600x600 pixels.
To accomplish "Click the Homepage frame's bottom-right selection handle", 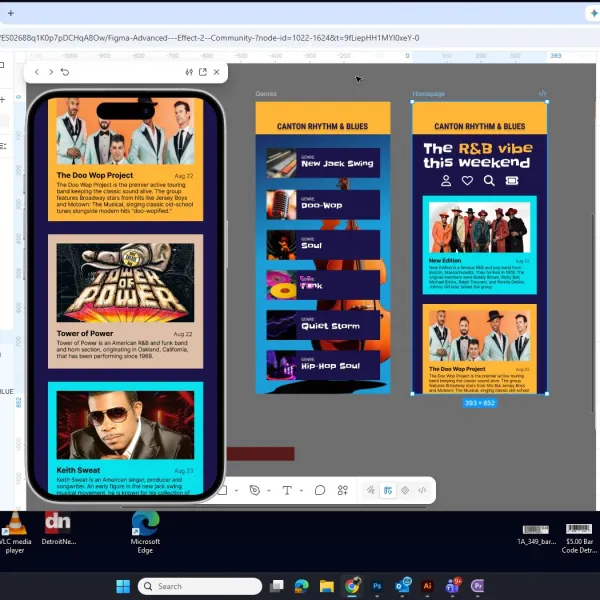I will [x=547, y=393].
